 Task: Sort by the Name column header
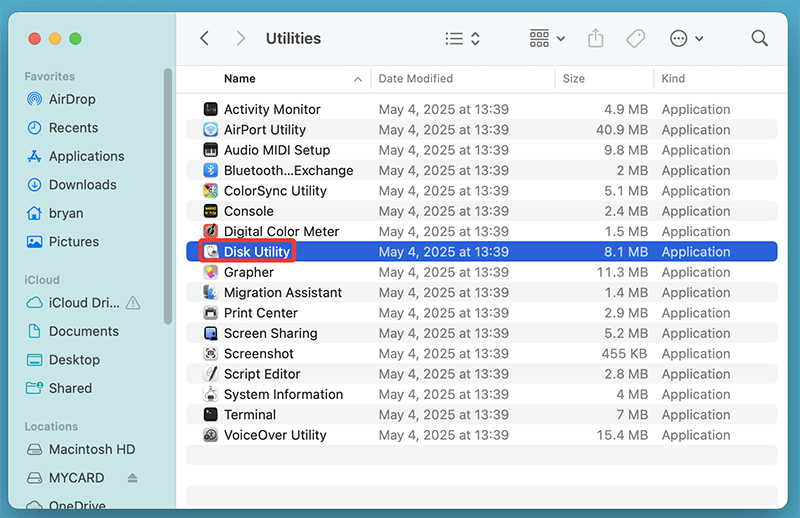(240, 79)
